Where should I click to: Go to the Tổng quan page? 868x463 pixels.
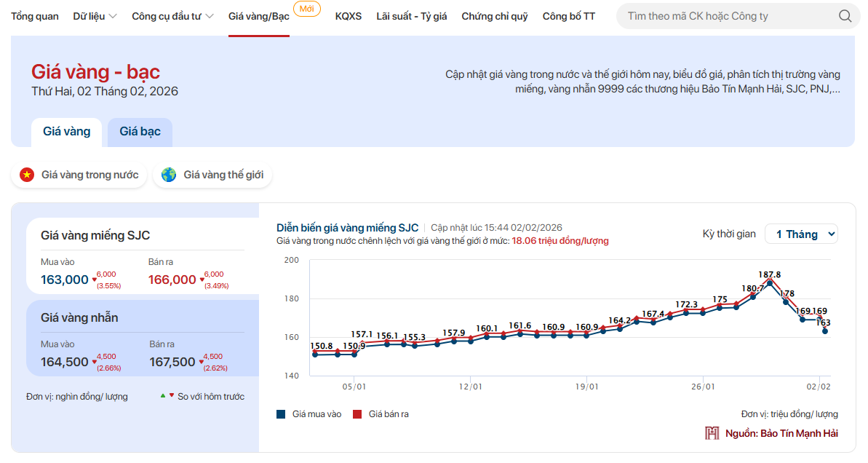tap(35, 16)
